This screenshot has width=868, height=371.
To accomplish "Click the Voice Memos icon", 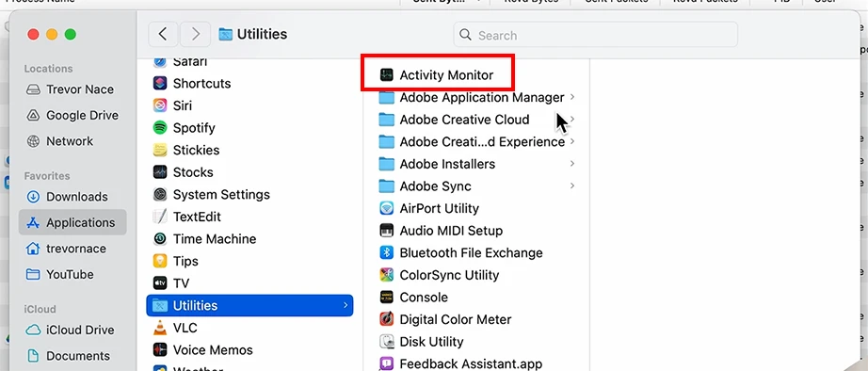I will (x=160, y=350).
